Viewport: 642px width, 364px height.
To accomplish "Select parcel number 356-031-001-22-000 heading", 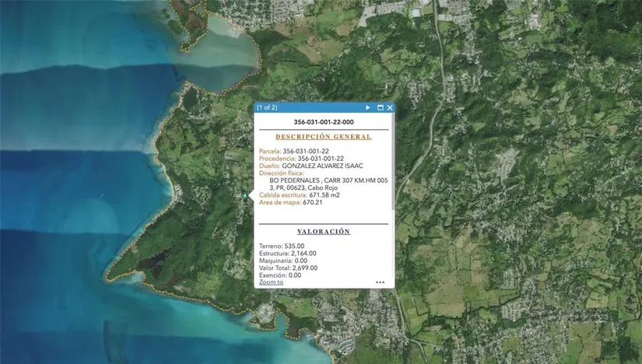I will [323, 122].
